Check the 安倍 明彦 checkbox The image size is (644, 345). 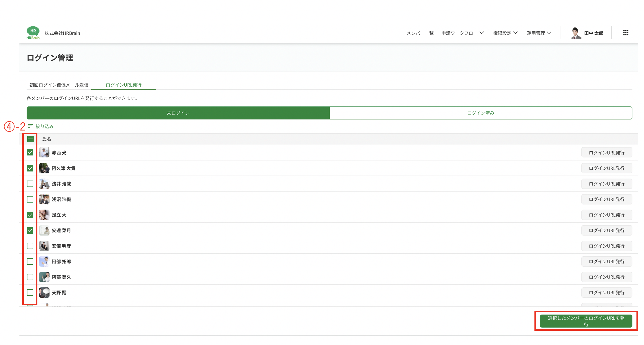[x=30, y=246]
